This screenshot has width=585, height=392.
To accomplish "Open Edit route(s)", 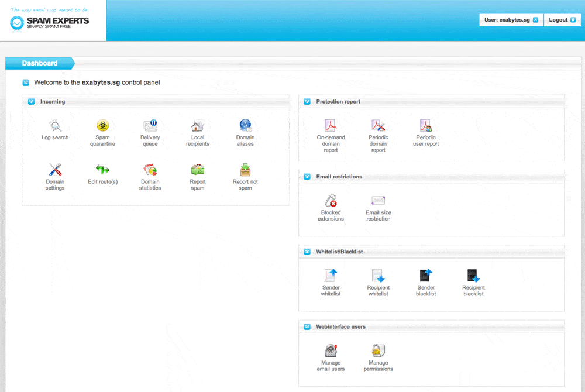I will (x=102, y=174).
